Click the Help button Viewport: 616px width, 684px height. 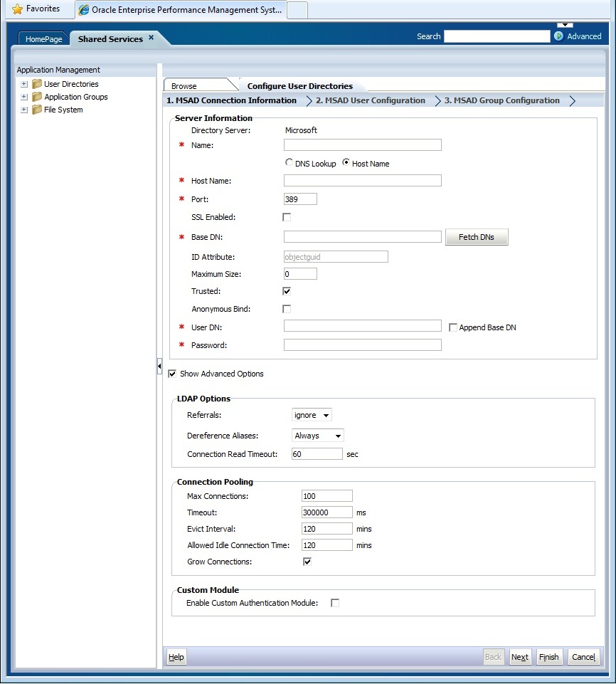176,657
